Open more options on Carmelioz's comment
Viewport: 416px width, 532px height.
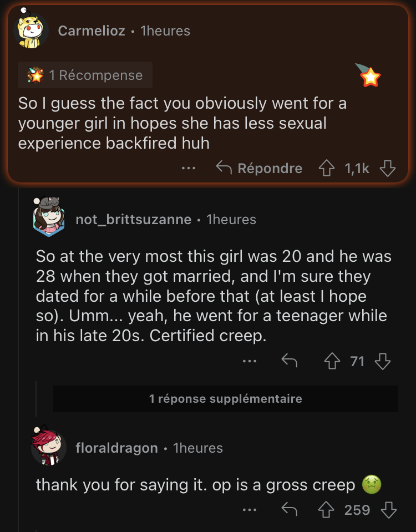pyautogui.click(x=189, y=168)
